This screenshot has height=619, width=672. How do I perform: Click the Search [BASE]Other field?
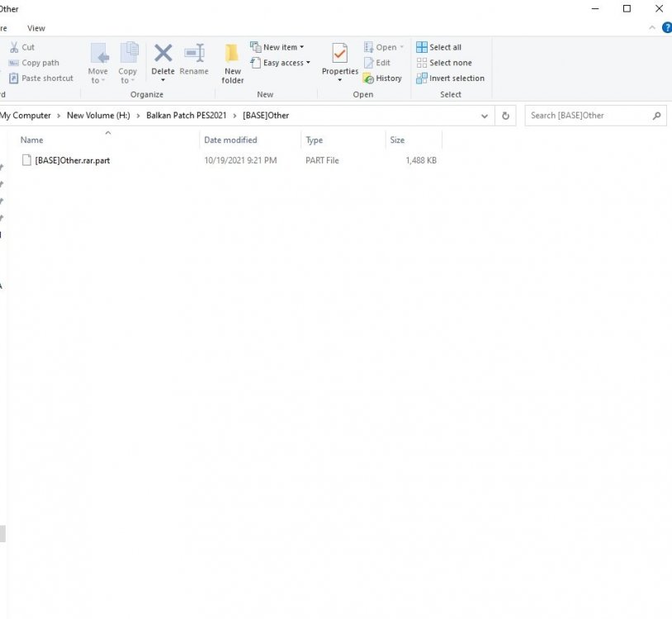[x=589, y=116]
